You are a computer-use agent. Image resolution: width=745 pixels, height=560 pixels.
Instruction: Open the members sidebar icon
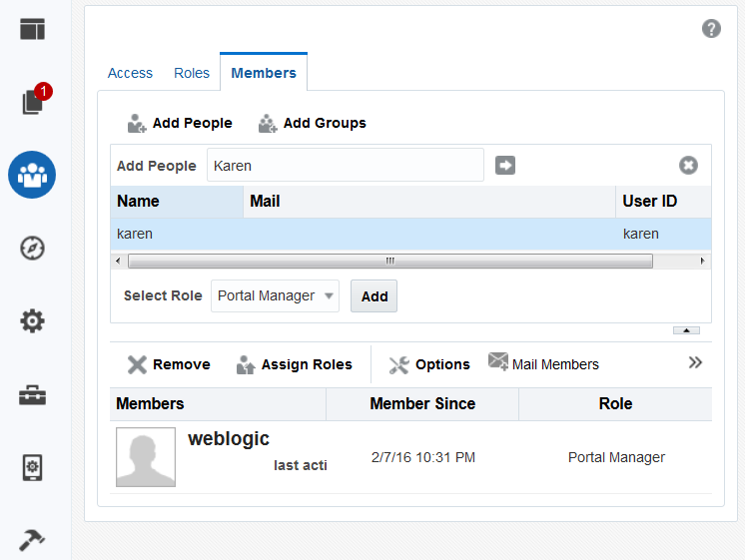click(32, 176)
